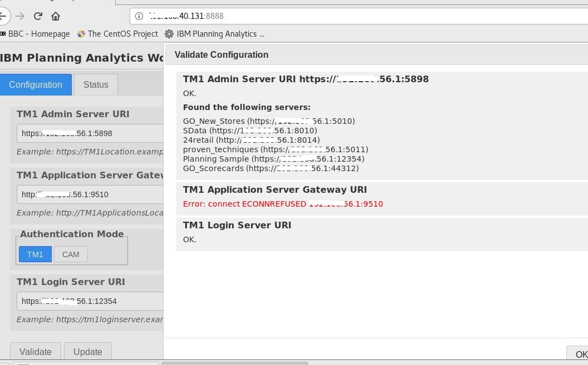The image size is (588, 365).
Task: Click the TM1 Application Server Gateway URI dialog heading
Action: click(x=275, y=189)
